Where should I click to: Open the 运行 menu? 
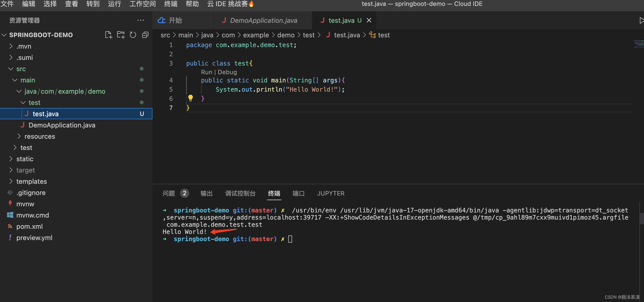coord(114,4)
